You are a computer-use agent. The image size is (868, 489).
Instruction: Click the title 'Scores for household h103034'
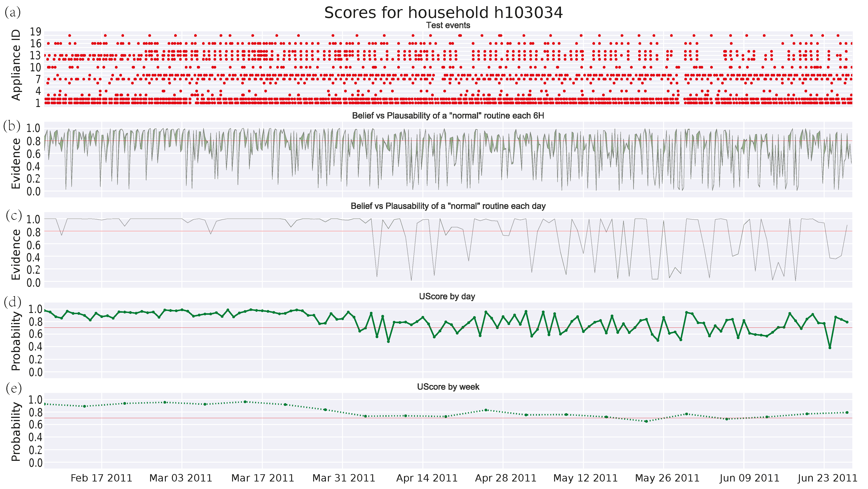[444, 13]
